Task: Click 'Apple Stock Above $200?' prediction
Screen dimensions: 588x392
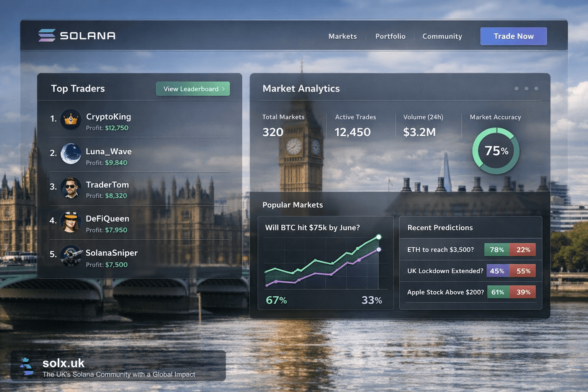Action: point(446,292)
